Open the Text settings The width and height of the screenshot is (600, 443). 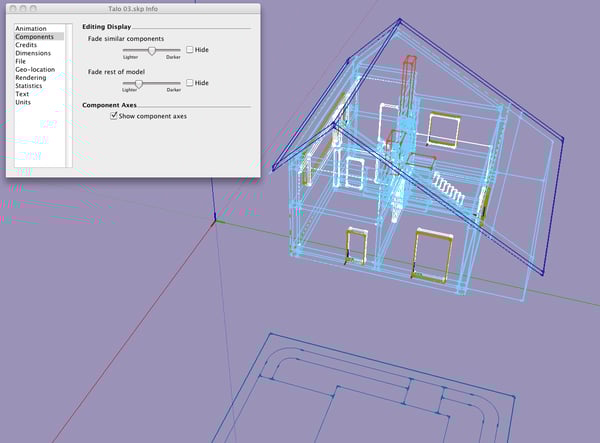pyautogui.click(x=22, y=94)
